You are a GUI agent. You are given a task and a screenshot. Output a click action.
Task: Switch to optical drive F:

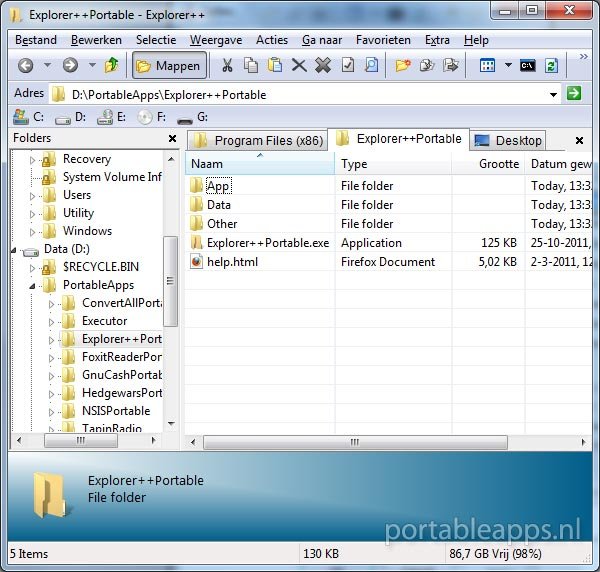(152, 117)
